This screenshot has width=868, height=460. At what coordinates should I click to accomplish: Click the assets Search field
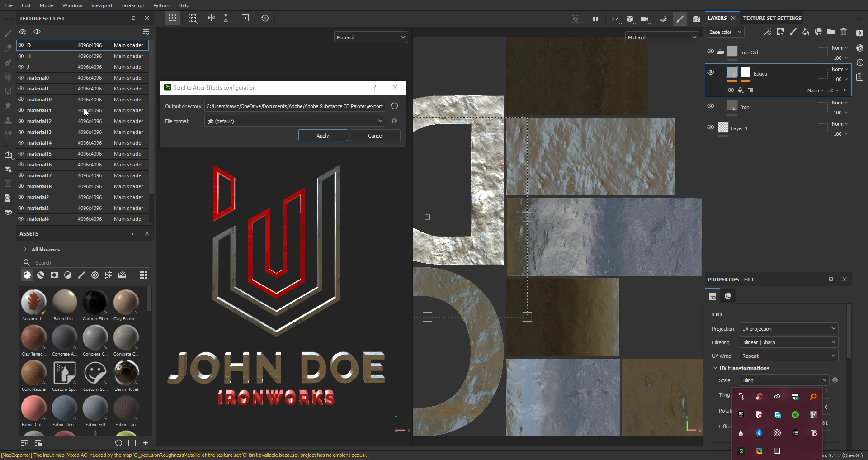coord(86,263)
